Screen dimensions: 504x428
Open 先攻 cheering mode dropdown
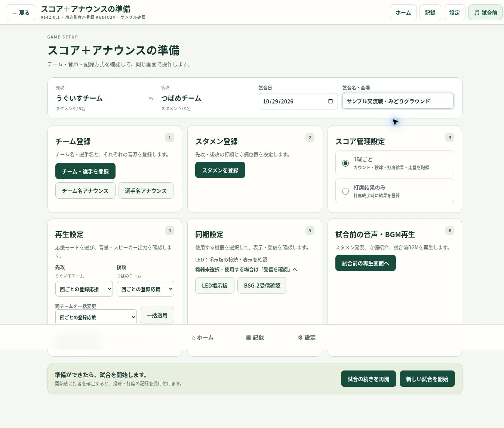(84, 289)
